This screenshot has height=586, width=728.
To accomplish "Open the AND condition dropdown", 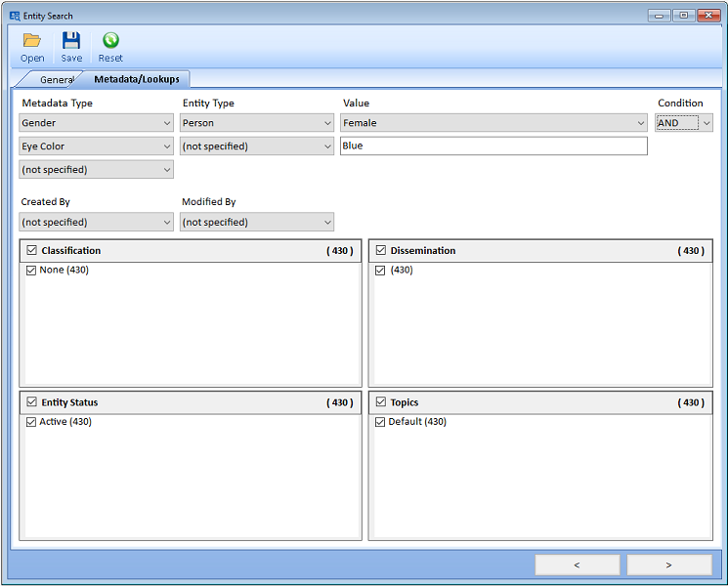I will [683, 123].
